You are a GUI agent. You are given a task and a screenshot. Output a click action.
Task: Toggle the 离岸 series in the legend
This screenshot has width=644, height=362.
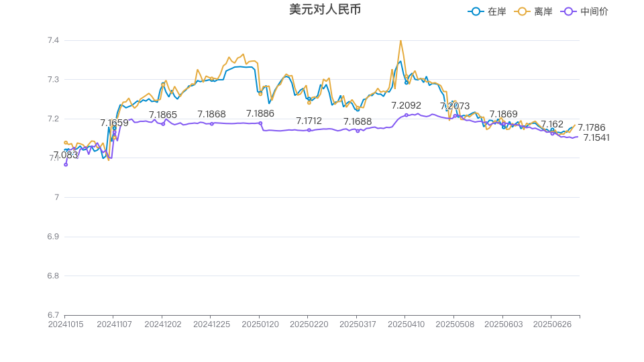coord(533,11)
